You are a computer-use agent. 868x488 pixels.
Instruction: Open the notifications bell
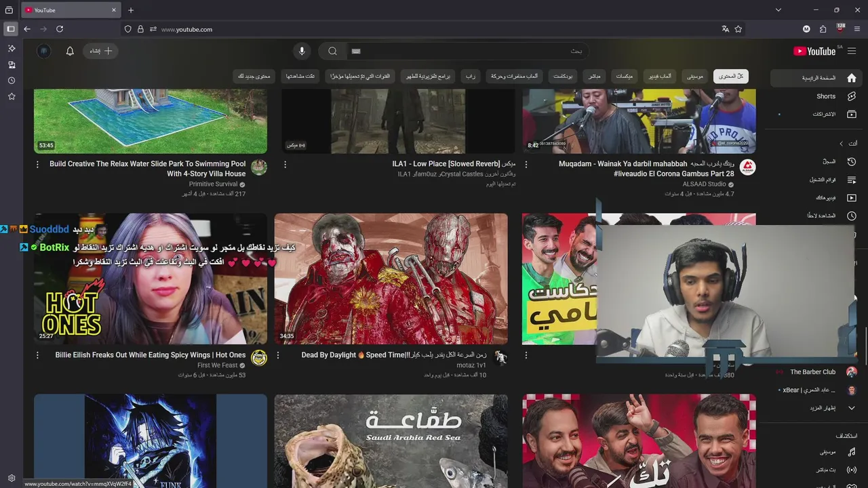70,51
